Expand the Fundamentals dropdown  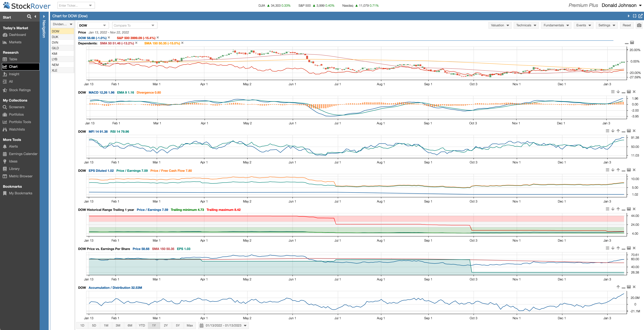point(556,25)
